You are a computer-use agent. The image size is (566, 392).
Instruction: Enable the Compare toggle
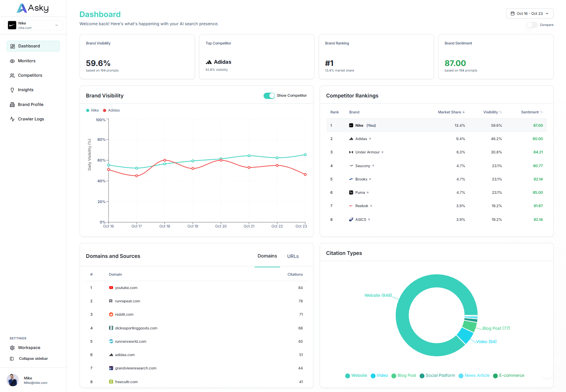click(x=532, y=25)
